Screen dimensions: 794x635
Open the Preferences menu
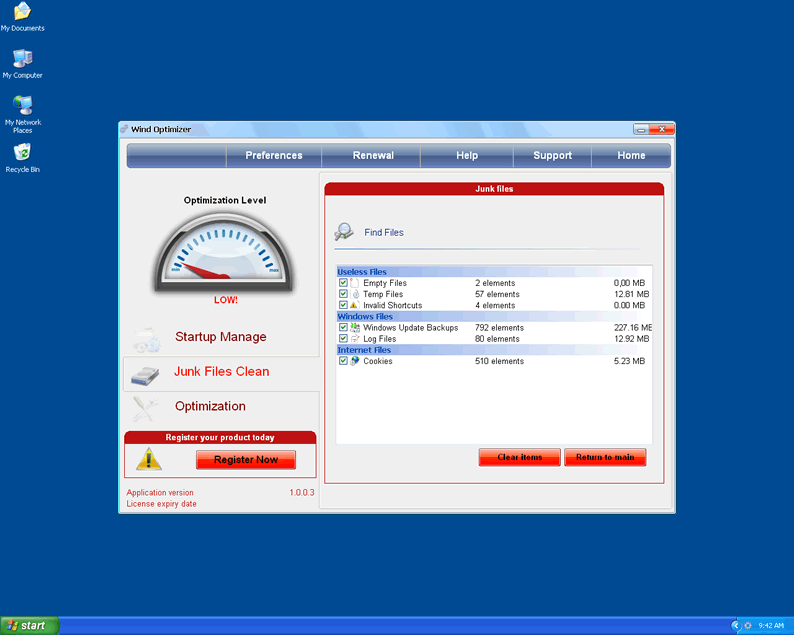[x=273, y=156]
